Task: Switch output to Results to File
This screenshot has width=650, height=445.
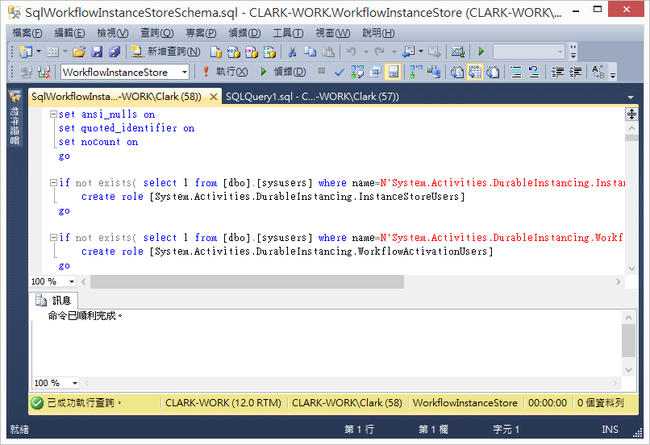Action: click(x=493, y=72)
